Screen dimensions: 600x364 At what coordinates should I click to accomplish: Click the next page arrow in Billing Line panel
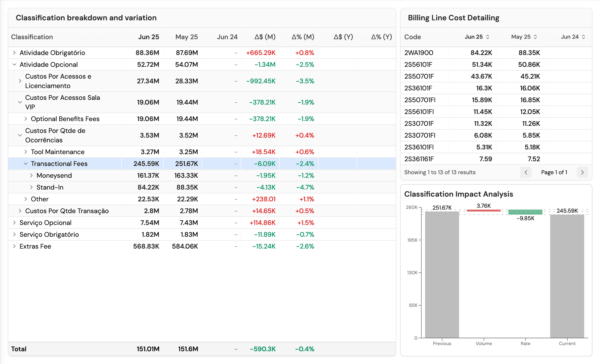coord(583,172)
